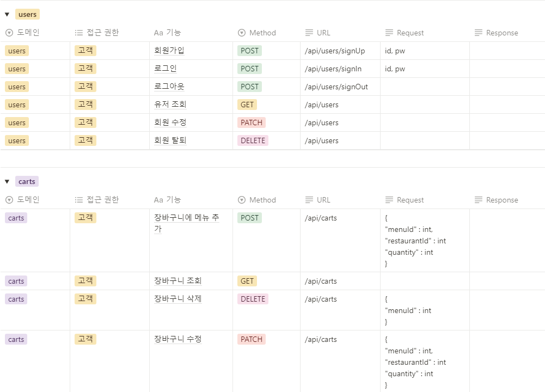Open the 장바구니 삭제 page link

pos(177,299)
